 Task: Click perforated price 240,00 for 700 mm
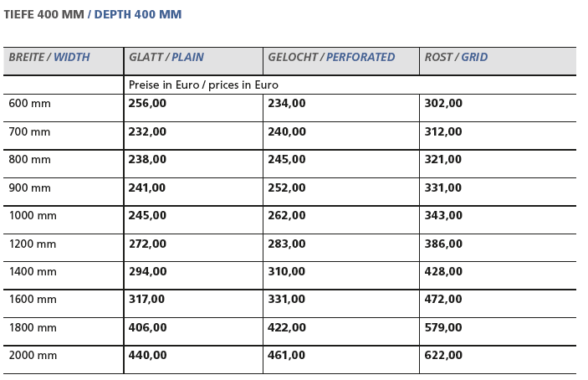click(287, 131)
